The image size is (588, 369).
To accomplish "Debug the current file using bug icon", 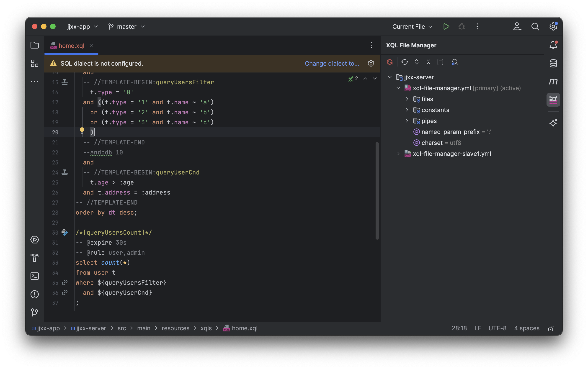I will click(x=462, y=26).
